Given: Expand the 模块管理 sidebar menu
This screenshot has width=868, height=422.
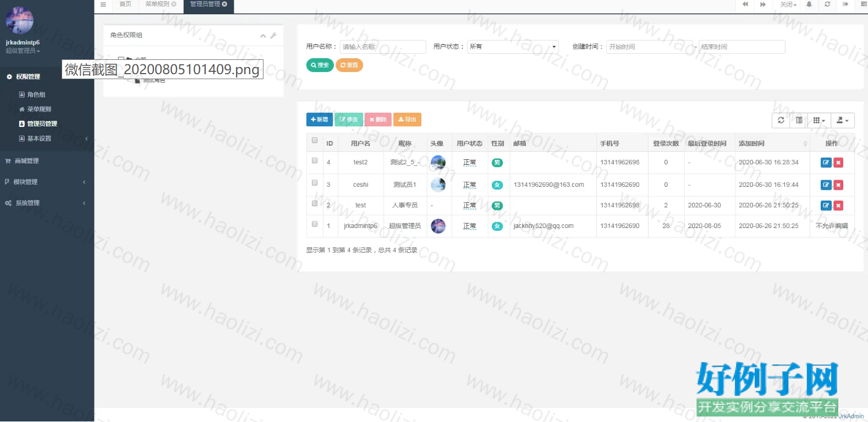Looking at the screenshot, I should pos(47,182).
